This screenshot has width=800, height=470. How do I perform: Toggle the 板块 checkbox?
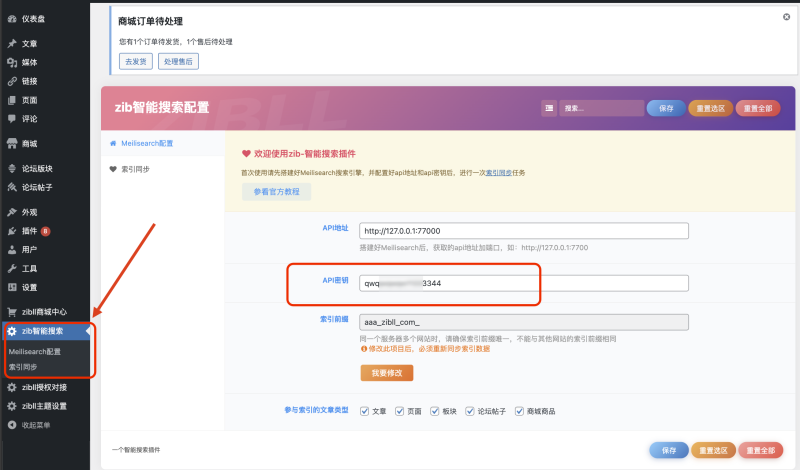(x=435, y=411)
